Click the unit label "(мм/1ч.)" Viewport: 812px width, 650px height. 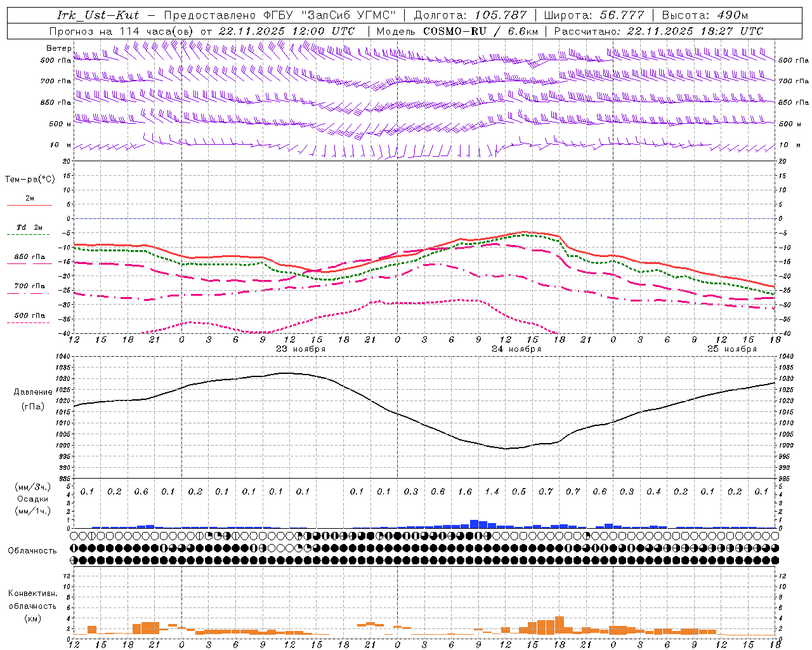coord(33,511)
